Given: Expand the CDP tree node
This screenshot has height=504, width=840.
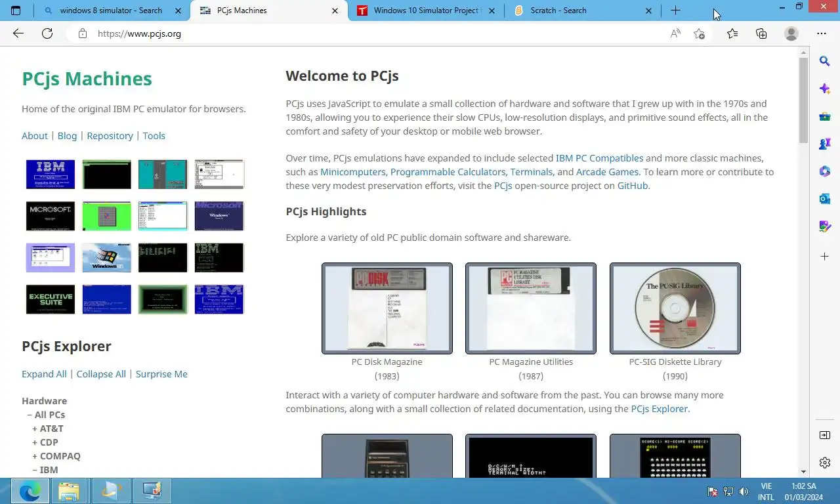Looking at the screenshot, I should tap(45, 442).
